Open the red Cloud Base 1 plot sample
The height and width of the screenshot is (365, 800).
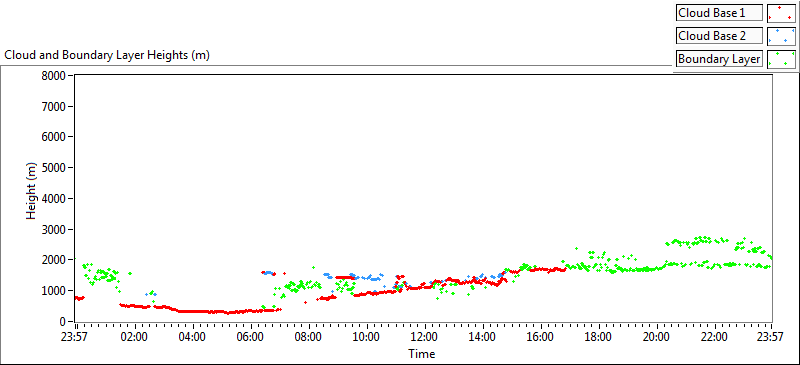tap(781, 13)
